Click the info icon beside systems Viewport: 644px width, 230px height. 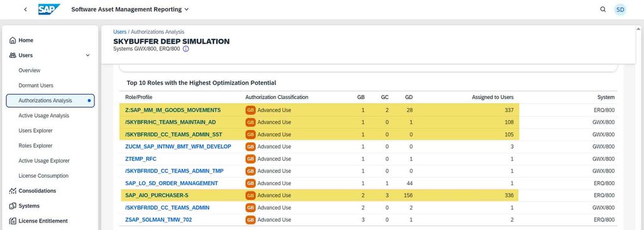(x=186, y=49)
